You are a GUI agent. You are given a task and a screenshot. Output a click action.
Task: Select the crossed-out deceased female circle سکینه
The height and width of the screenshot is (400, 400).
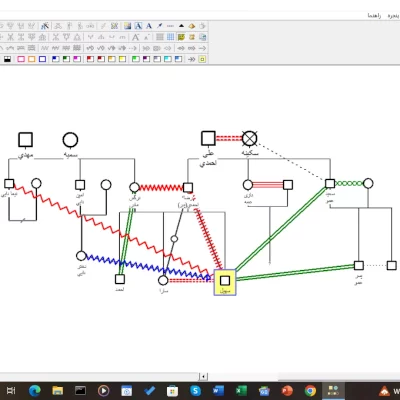(x=249, y=138)
